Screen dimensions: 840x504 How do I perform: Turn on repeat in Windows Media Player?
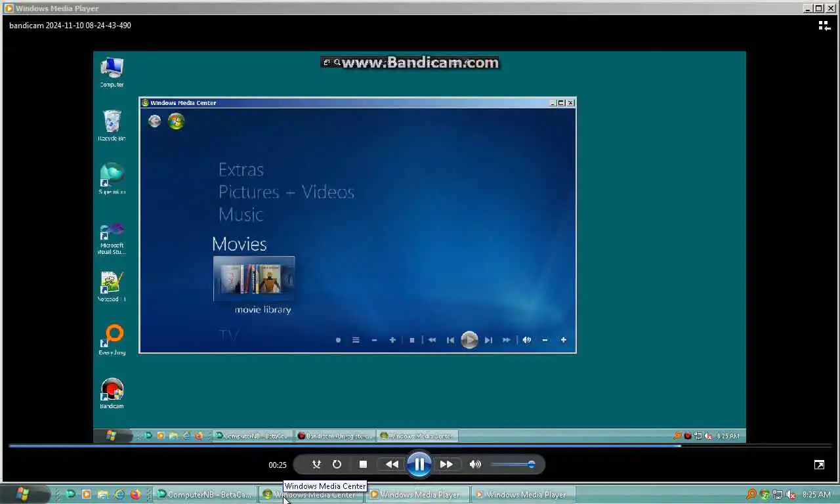tap(337, 465)
